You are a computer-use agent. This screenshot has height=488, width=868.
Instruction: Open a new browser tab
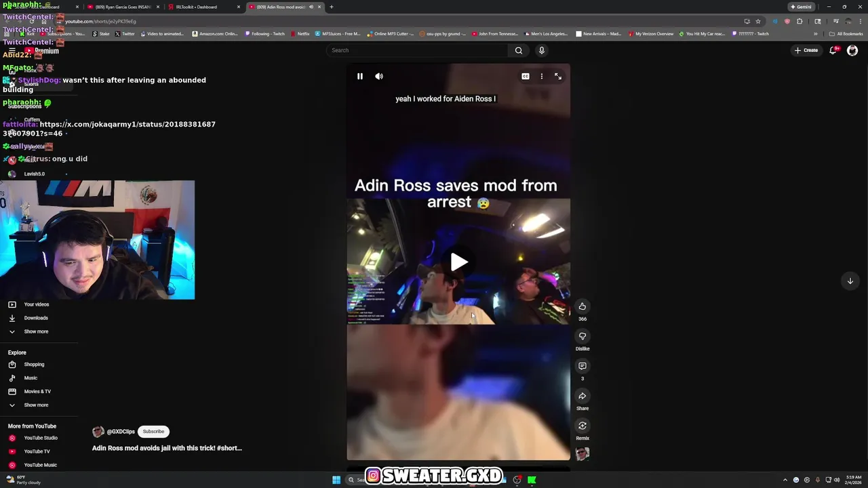[332, 7]
